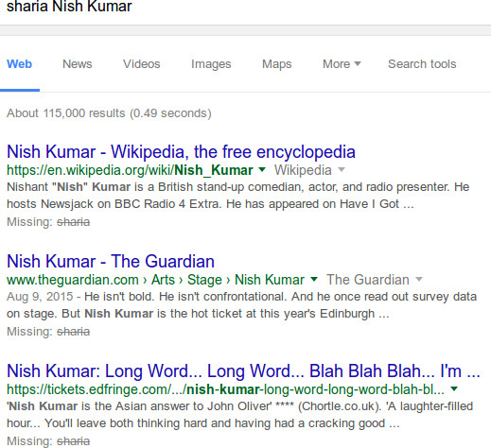491x448 pixels.
Task: Click 'About 115,000 results' stats text
Action: (x=109, y=113)
